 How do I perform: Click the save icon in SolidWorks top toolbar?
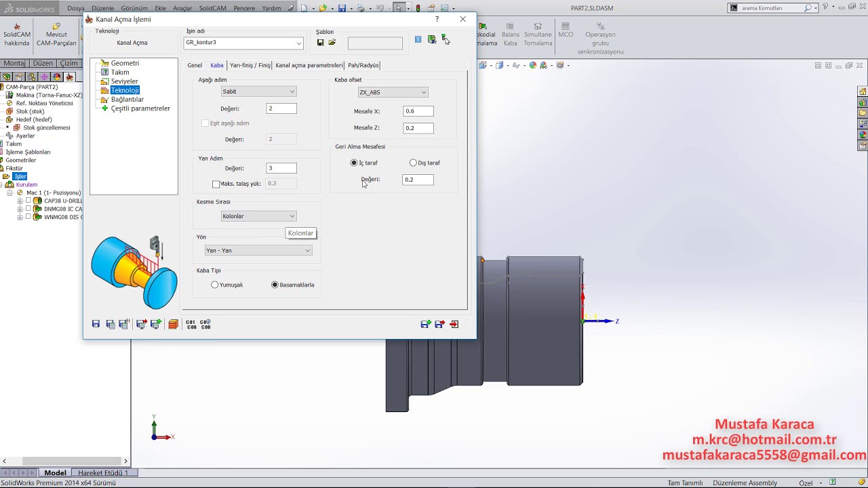342,8
